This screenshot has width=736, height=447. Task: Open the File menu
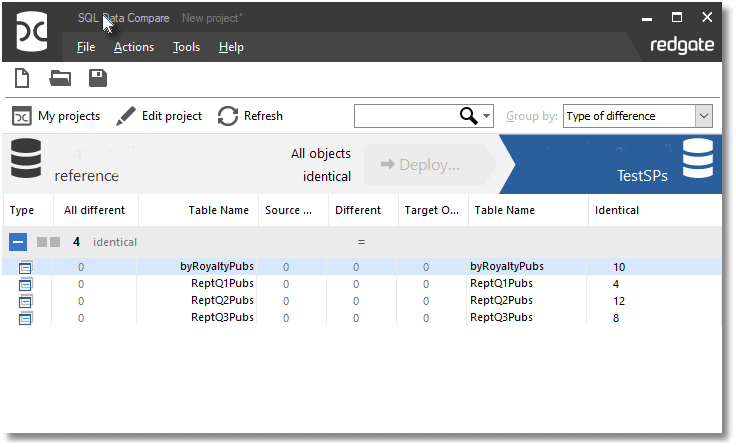coord(86,47)
